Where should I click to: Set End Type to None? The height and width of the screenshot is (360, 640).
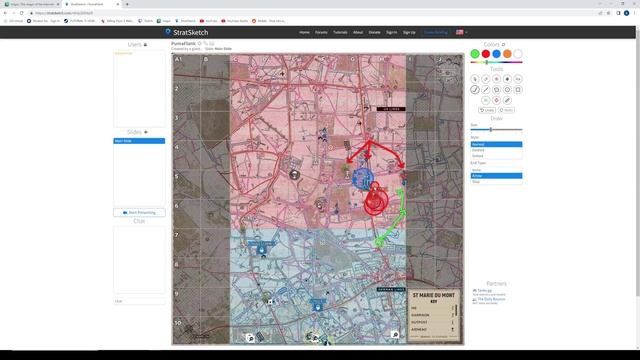tap(496, 170)
